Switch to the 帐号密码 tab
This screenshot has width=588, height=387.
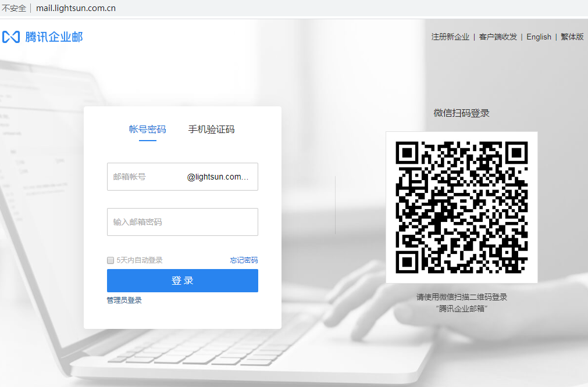click(x=147, y=130)
